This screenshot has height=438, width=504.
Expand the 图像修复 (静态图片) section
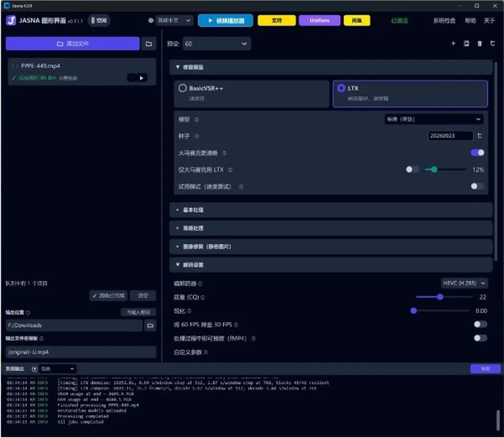coord(331,247)
